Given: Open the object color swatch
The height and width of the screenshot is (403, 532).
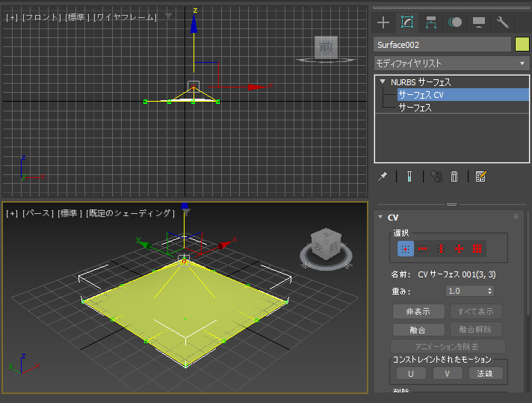Looking at the screenshot, I should (x=522, y=44).
